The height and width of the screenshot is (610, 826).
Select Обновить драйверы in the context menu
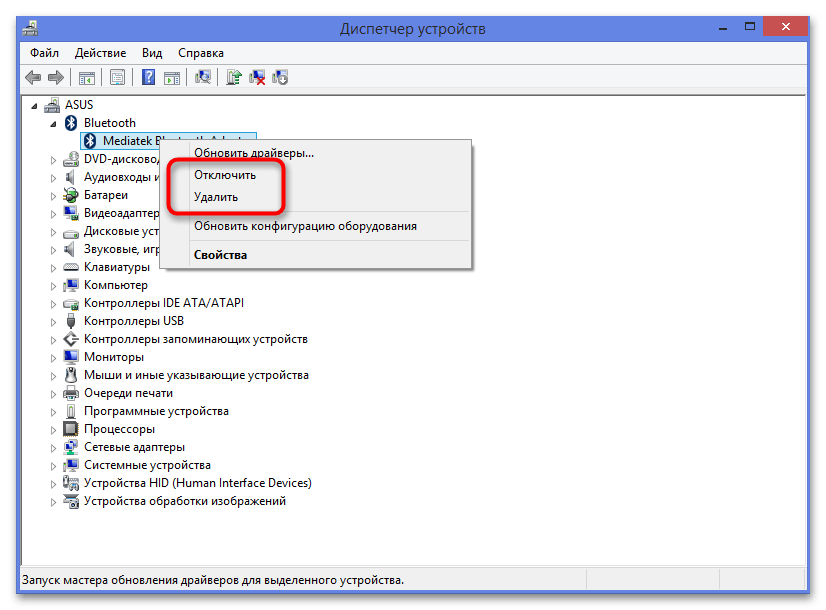pos(254,153)
